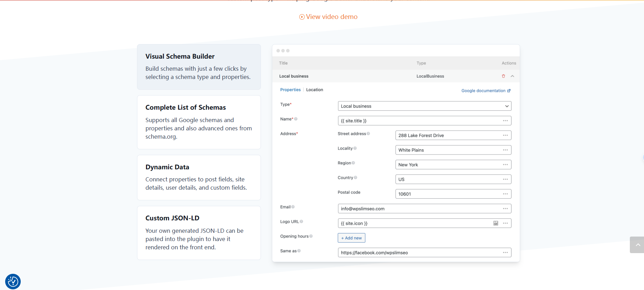Open the dynamic data menu for Same as
The height and width of the screenshot is (290, 644).
pyautogui.click(x=505, y=252)
